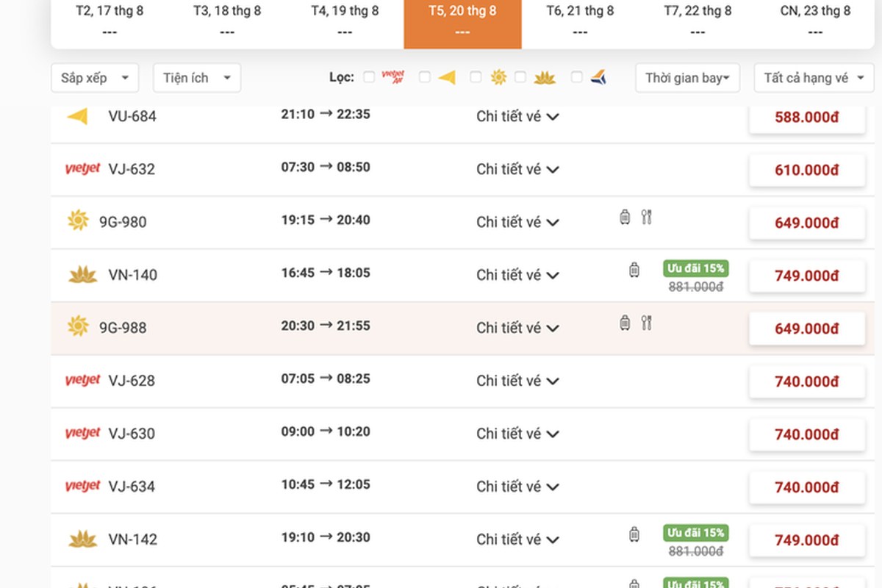Screen dimensions: 882x588
Task: Click the Vietjet logo beside VJ-632
Action: (x=82, y=169)
